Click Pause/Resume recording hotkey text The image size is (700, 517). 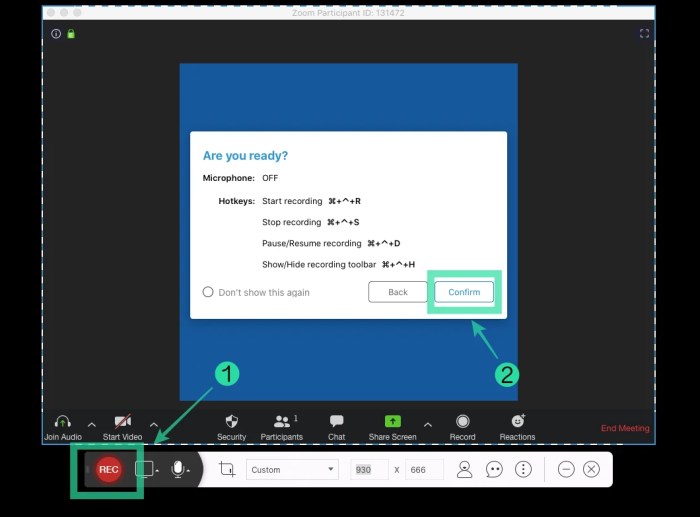[x=331, y=243]
